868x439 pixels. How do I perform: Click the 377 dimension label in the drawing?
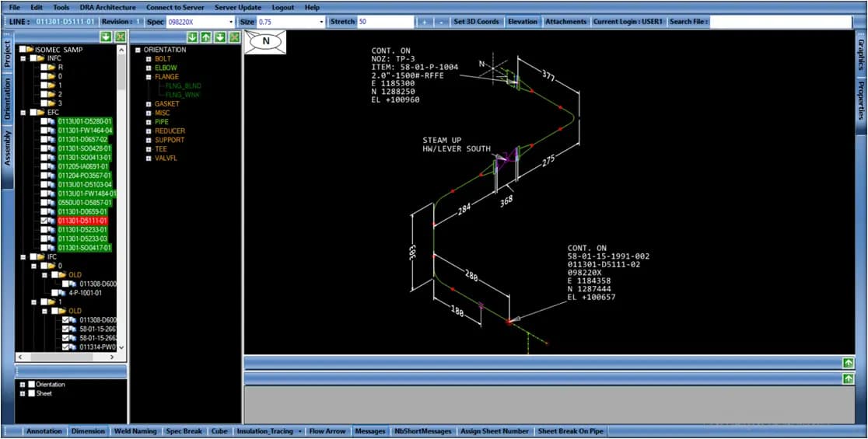tap(548, 74)
